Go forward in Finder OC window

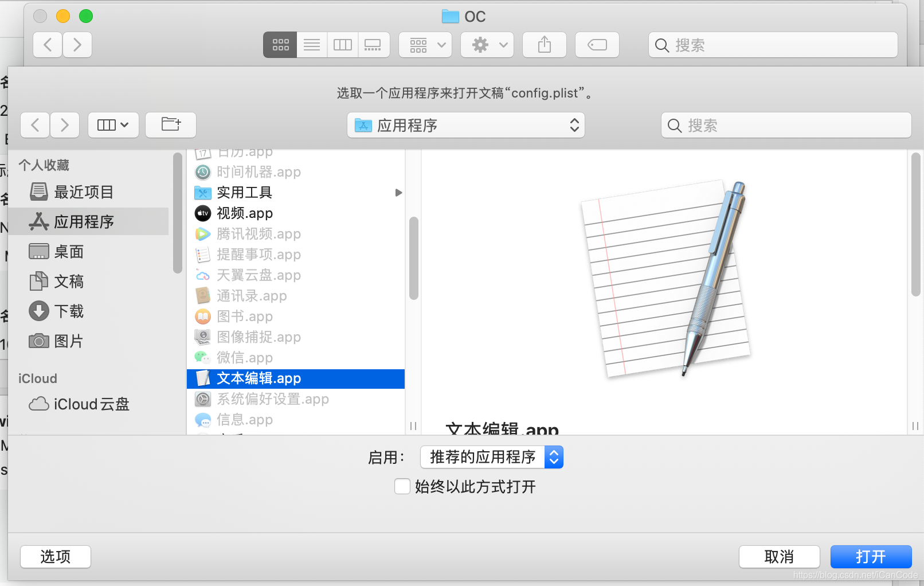pyautogui.click(x=77, y=45)
